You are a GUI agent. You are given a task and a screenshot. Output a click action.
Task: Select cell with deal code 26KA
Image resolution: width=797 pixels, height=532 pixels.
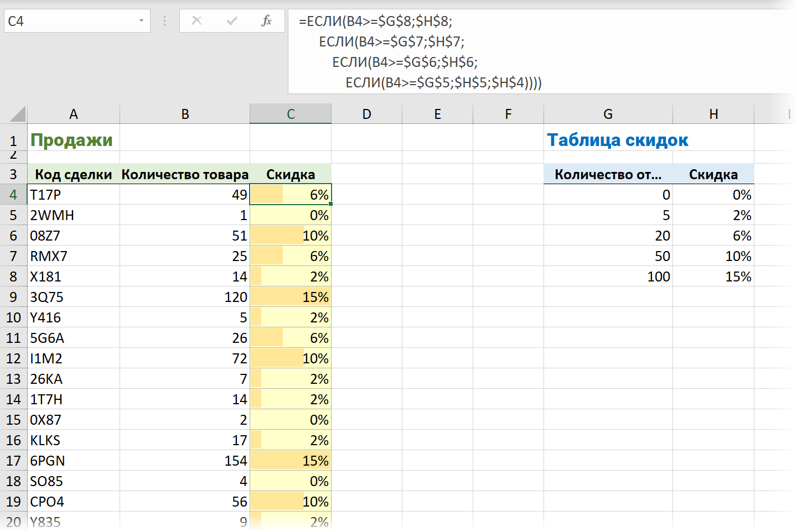click(74, 379)
